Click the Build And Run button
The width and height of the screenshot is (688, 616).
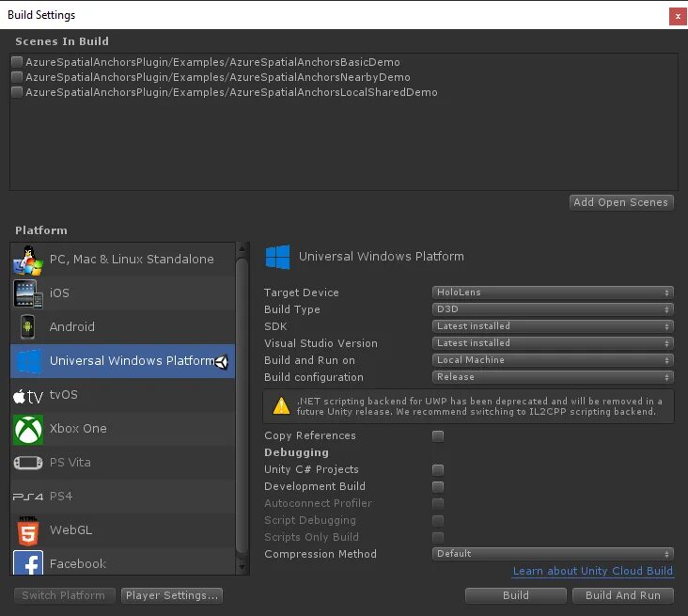tap(623, 596)
